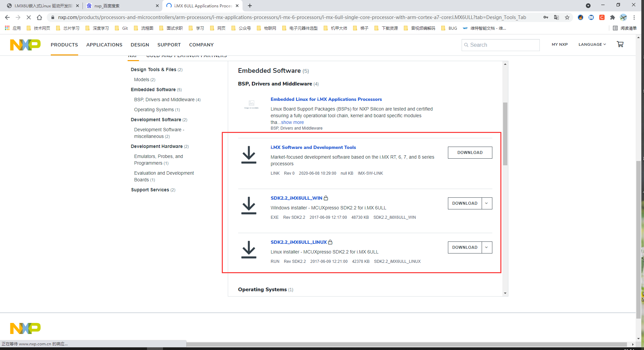This screenshot has height=350, width=644.
Task: Click the NXP logo in the footer
Action: click(25, 328)
